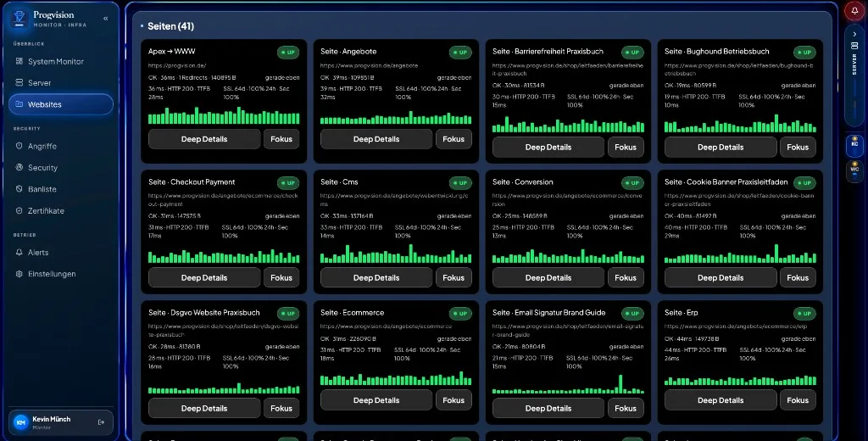Open Deep Details for Email Signatur Brand Guide

click(x=548, y=408)
